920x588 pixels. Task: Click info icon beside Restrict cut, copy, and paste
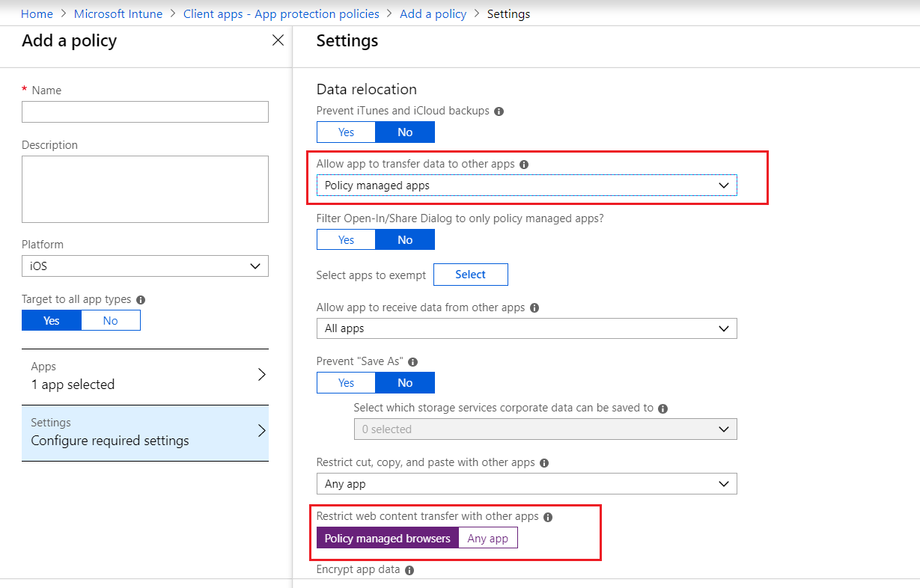[544, 463]
